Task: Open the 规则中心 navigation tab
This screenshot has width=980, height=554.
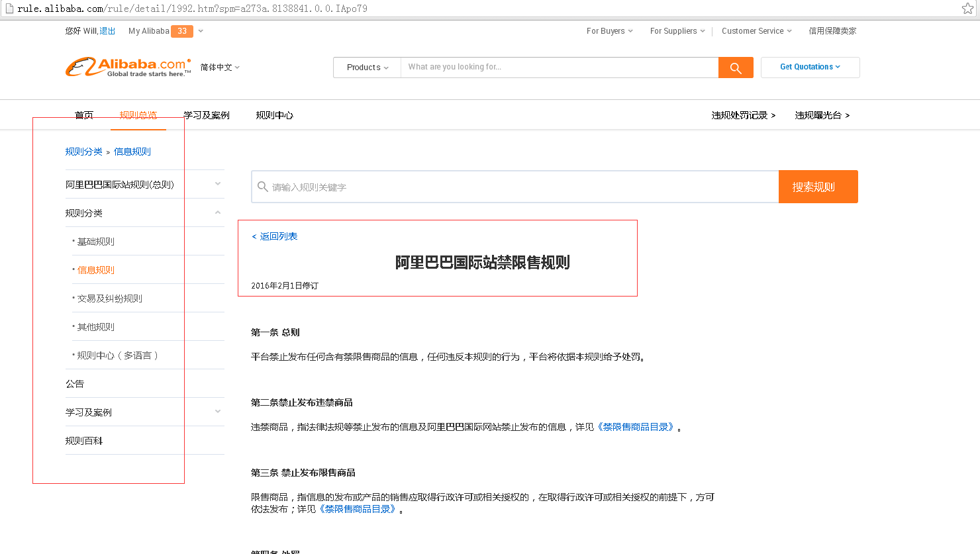Action: tap(275, 115)
